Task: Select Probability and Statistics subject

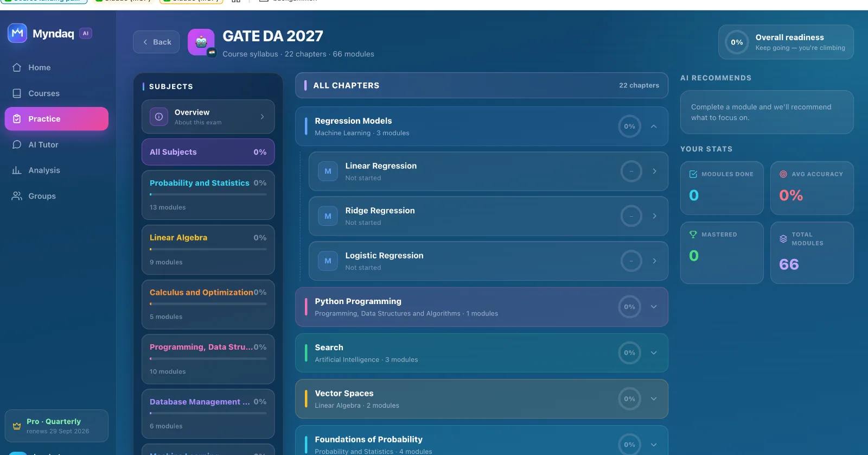Action: coord(208,195)
